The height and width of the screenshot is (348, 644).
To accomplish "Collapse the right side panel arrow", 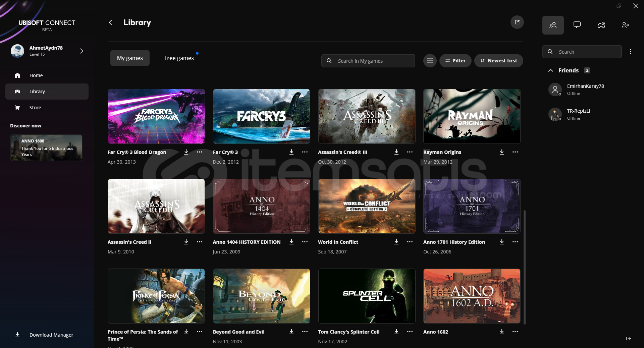I will (629, 339).
